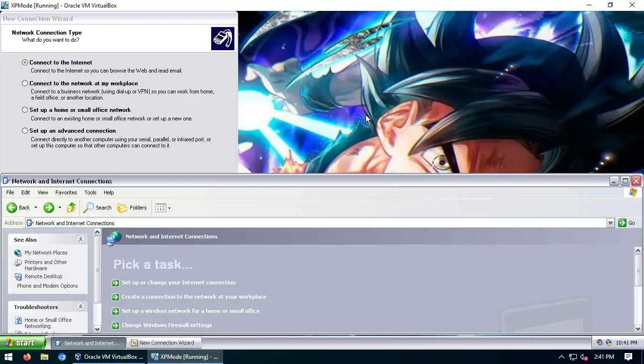Click the green Forward arrow icon
644x364 pixels.
(x=49, y=208)
